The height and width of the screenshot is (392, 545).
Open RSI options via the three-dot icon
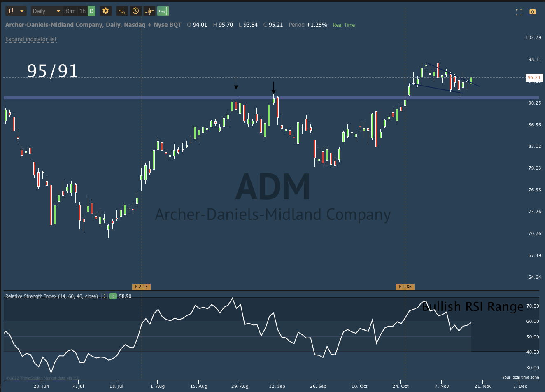click(x=105, y=296)
